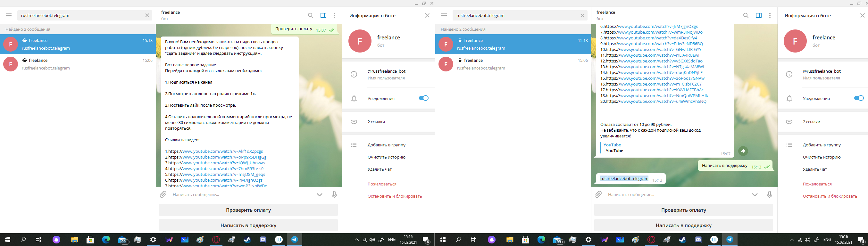
Task: Switch off Уведомления in the left window
Action: coord(423,98)
